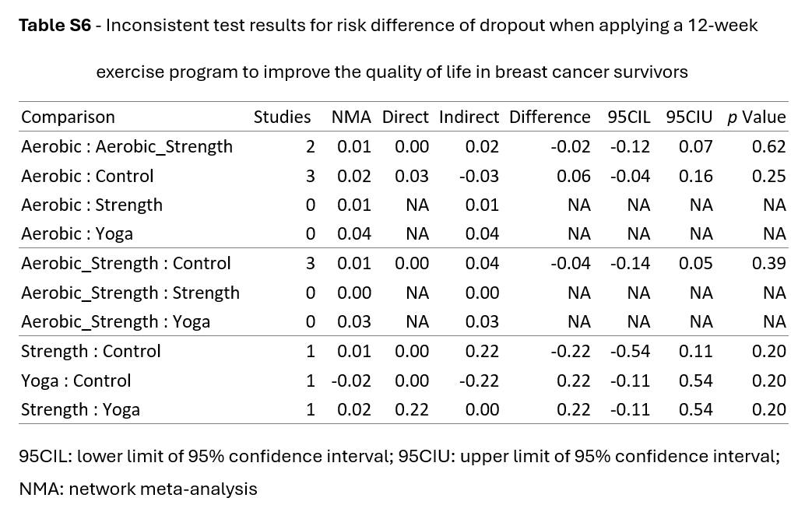Select the Difference column header
The width and height of the screenshot is (812, 512).
[x=550, y=117]
